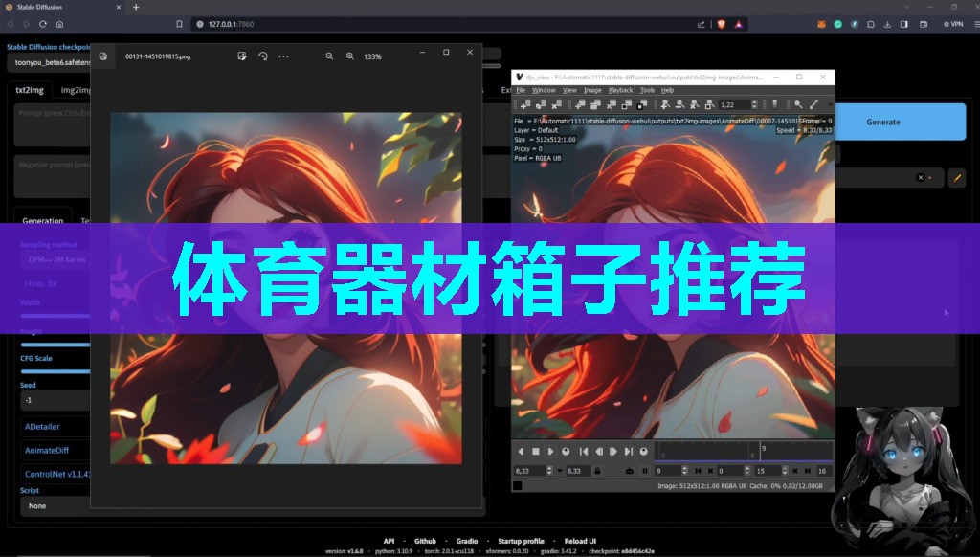Open the Github footer link
Viewport: 980px width, 557px height.
425,541
